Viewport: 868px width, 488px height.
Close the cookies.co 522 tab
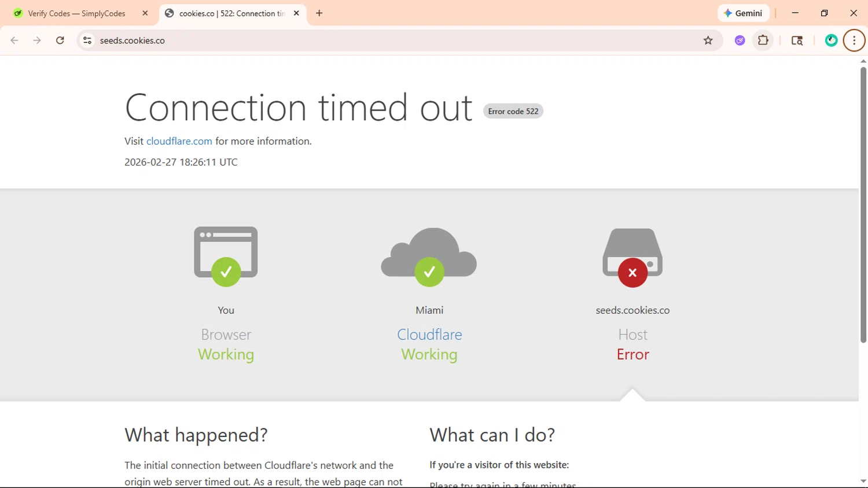[296, 13]
